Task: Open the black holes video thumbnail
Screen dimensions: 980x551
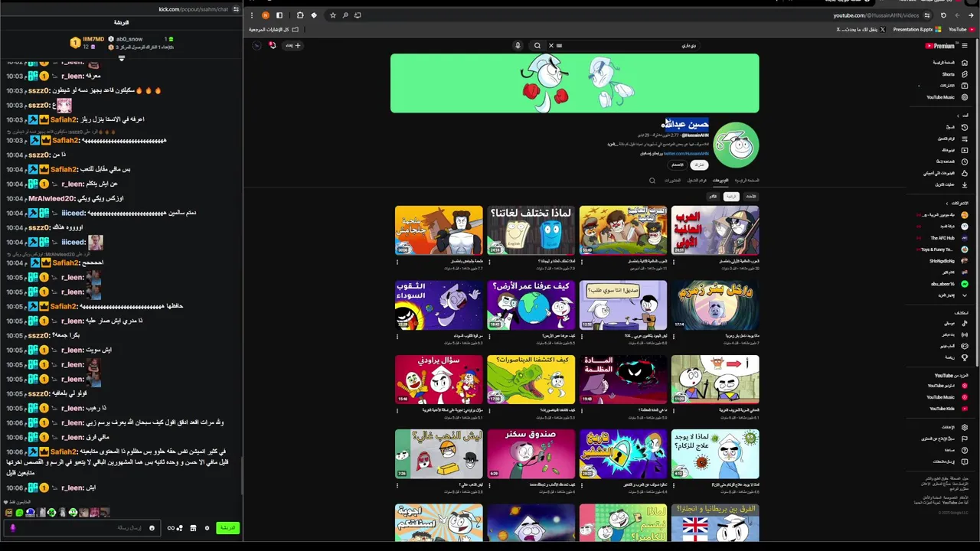Action: pos(439,305)
